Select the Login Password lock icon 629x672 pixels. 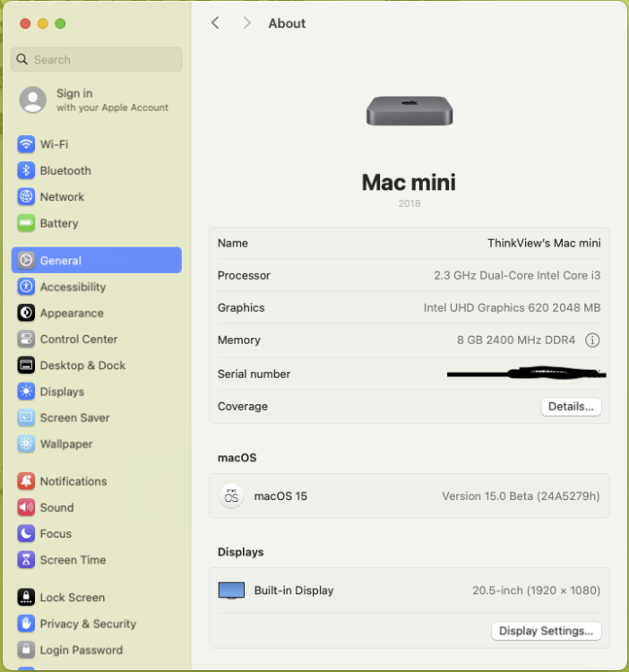(x=26, y=650)
